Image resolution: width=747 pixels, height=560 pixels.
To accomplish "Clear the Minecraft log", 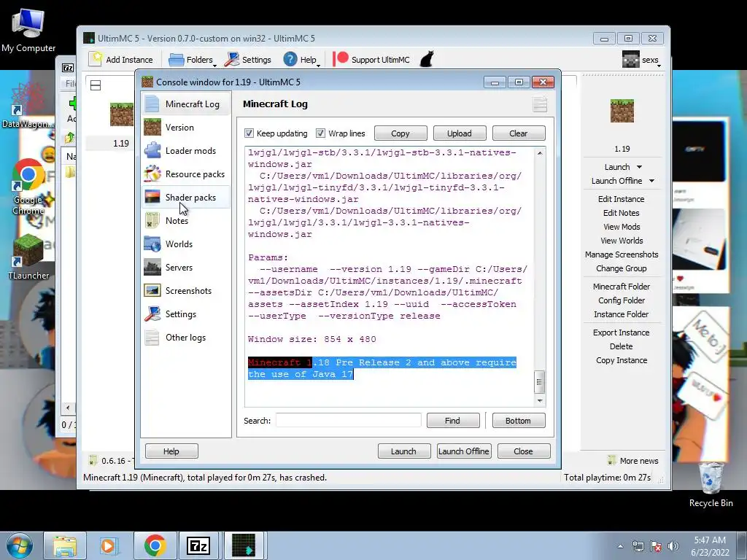I will (519, 133).
